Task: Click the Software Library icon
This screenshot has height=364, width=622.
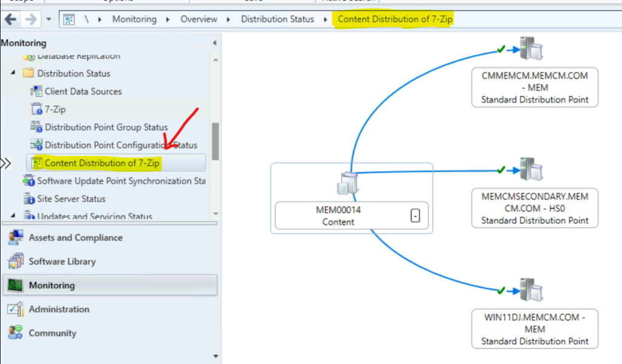Action: [15, 261]
